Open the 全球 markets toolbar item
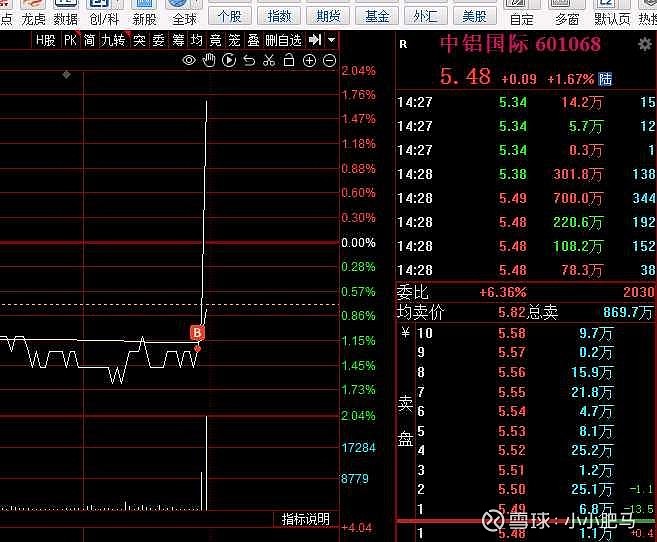Screen dimensions: 657x542 [184, 13]
